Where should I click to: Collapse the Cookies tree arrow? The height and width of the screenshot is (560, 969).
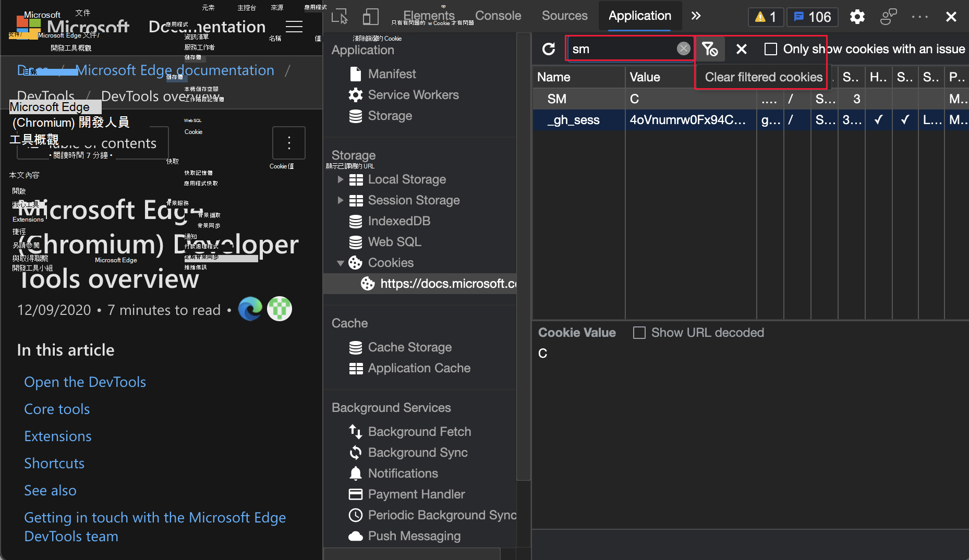340,263
